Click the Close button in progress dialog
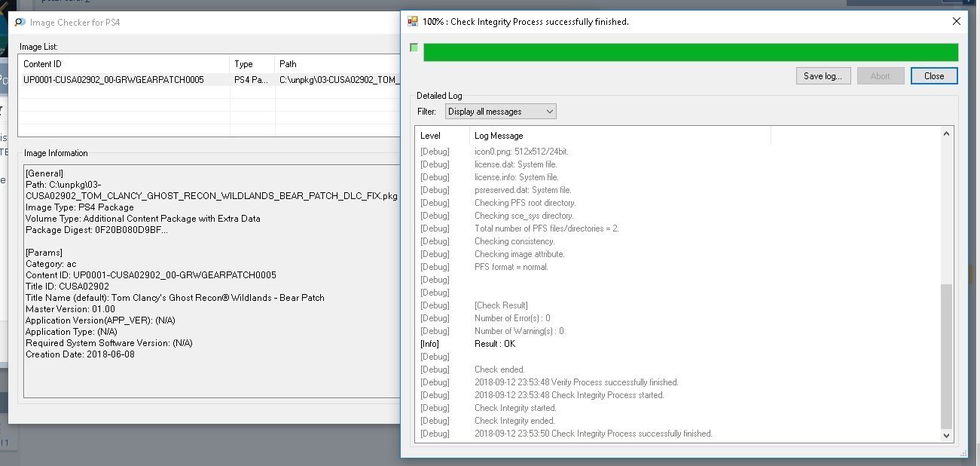Viewport: 980px width, 466px height. point(934,76)
